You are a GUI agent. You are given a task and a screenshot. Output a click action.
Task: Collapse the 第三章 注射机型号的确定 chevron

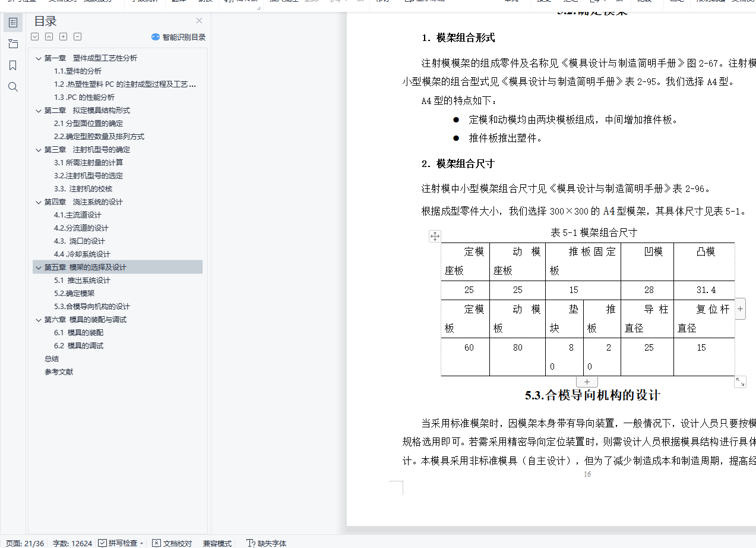39,150
